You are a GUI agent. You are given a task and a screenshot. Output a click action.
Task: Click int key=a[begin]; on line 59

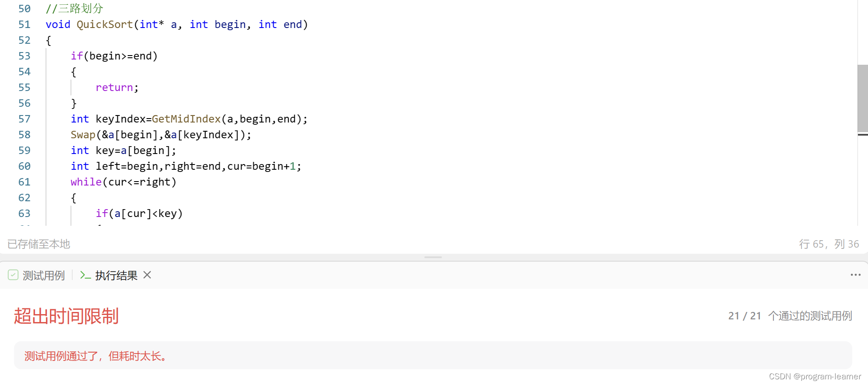tap(123, 150)
